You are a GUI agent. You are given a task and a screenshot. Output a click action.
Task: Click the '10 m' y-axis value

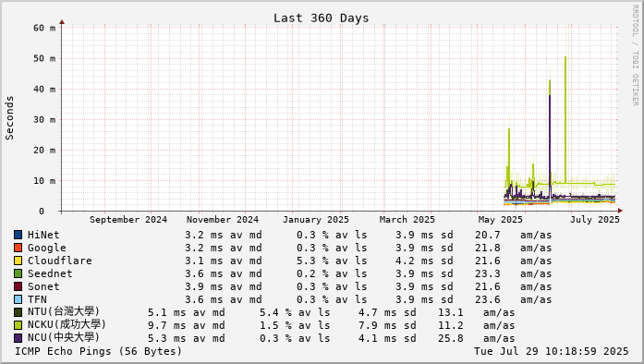click(x=44, y=181)
